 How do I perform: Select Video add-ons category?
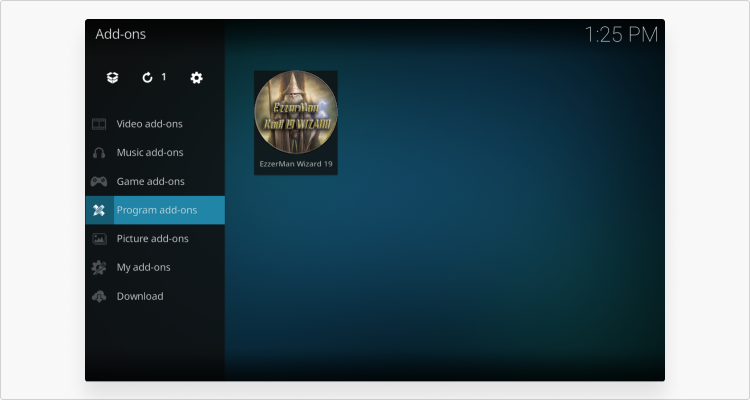(155, 124)
